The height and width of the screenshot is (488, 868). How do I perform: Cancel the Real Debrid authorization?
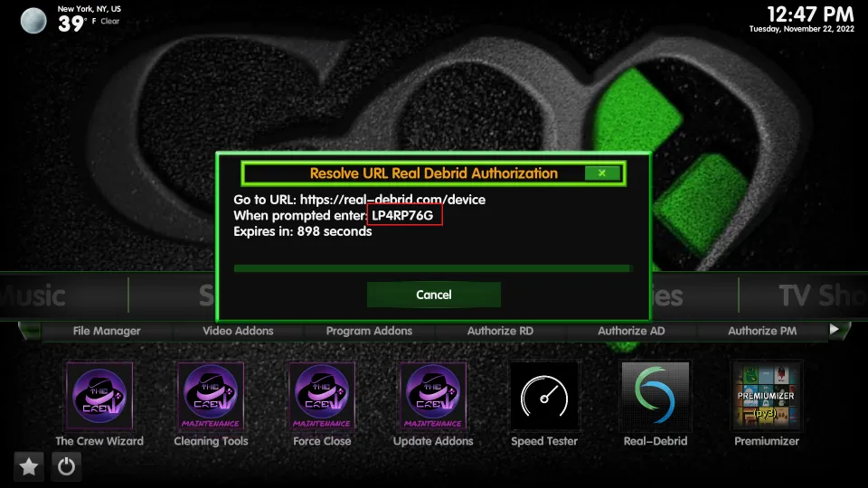pyautogui.click(x=433, y=295)
